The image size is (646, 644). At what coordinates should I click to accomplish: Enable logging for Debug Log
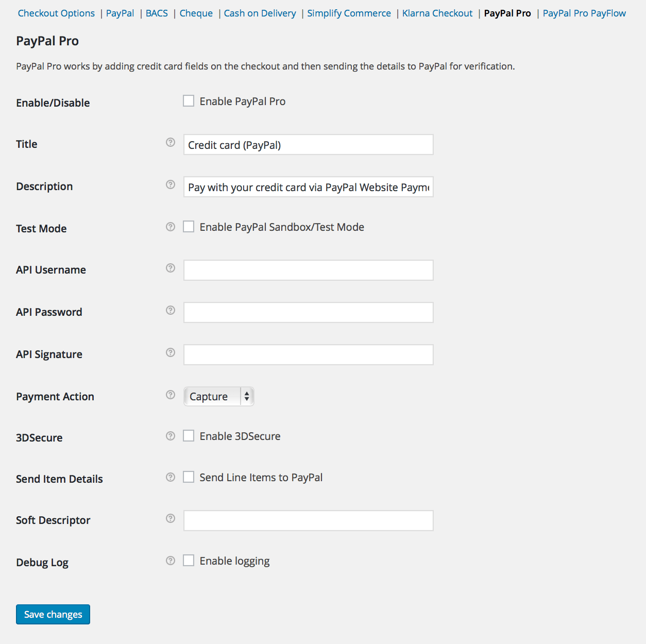[189, 560]
